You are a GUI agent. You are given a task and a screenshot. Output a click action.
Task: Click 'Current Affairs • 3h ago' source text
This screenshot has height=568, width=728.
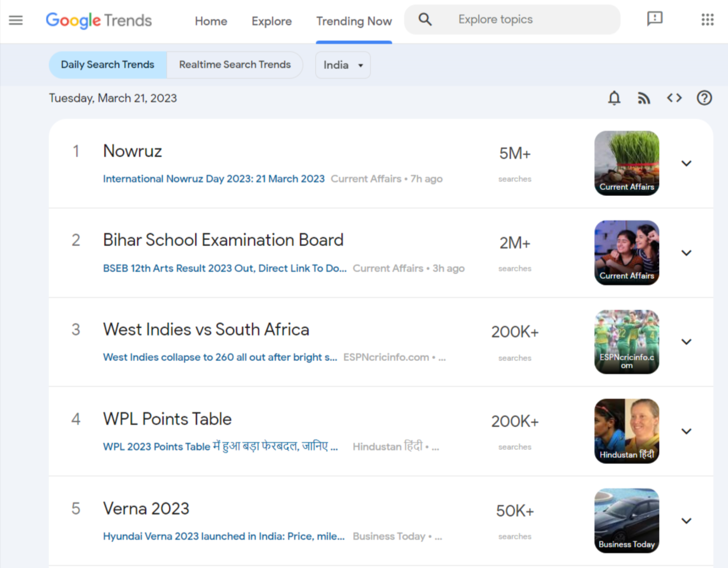coord(408,268)
